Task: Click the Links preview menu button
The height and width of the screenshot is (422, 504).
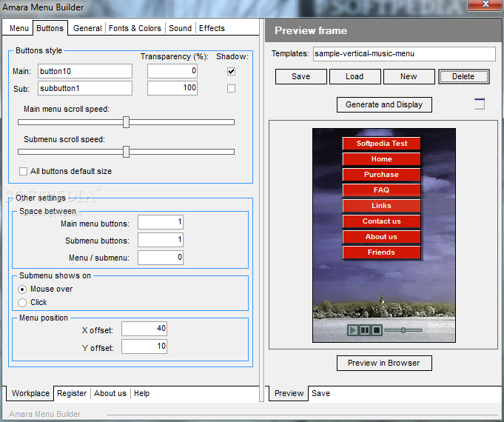Action: point(382,206)
